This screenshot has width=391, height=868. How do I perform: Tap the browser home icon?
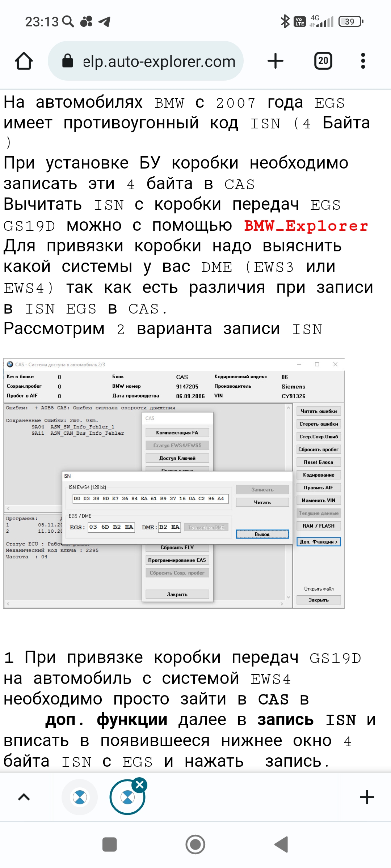coord(24,61)
